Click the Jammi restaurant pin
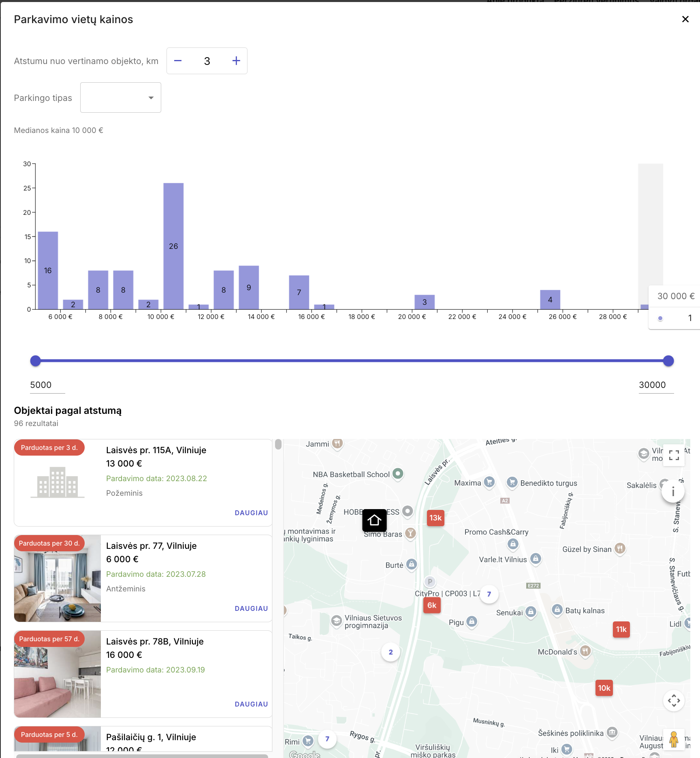The height and width of the screenshot is (758, 700). tap(337, 443)
